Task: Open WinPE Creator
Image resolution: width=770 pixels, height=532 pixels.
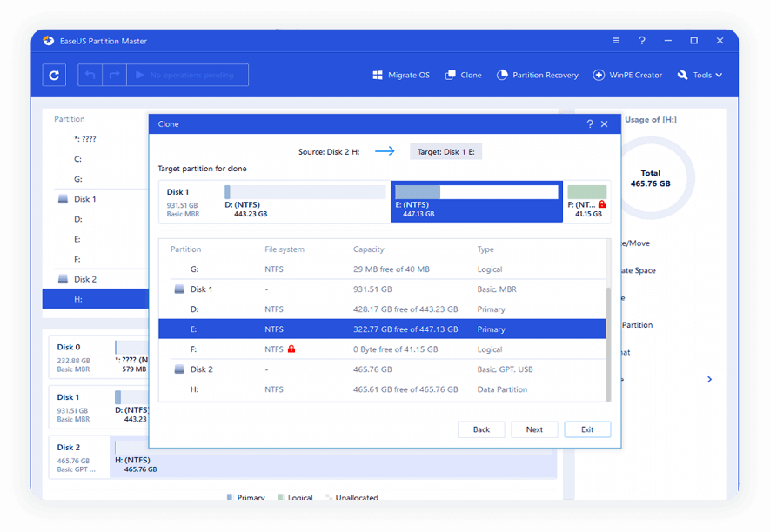Action: click(627, 76)
